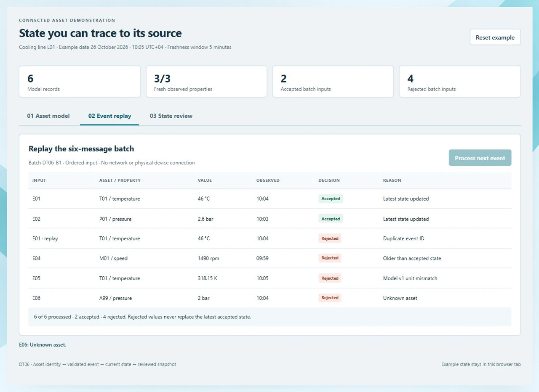Click the 10:05 observed time in row E05
Screen dimensions: 539x392
click(x=262, y=278)
